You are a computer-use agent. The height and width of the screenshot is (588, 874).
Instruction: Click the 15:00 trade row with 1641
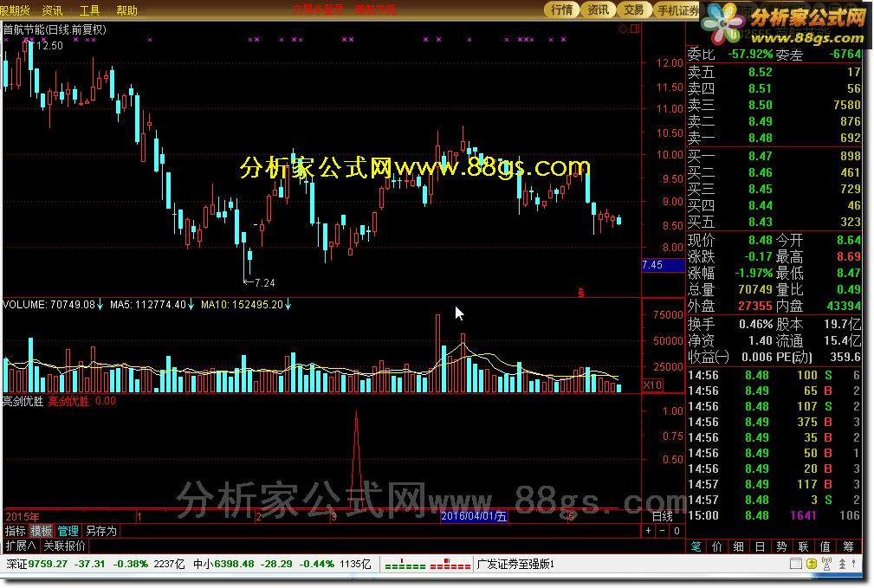tap(774, 515)
